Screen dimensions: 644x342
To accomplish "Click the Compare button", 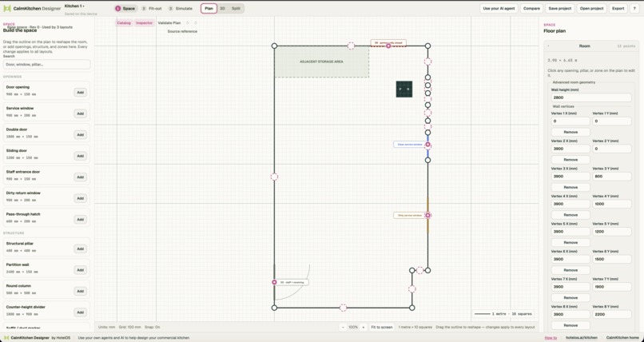I will tap(531, 8).
